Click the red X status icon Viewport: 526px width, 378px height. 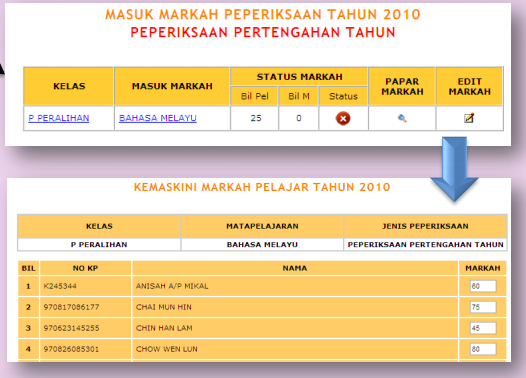(x=343, y=118)
